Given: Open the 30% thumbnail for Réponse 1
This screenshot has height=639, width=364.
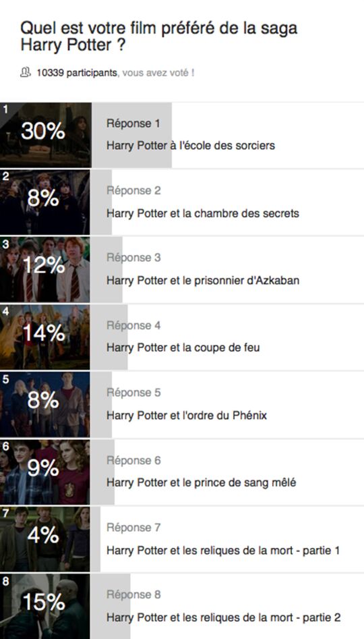Looking at the screenshot, I should (x=45, y=135).
